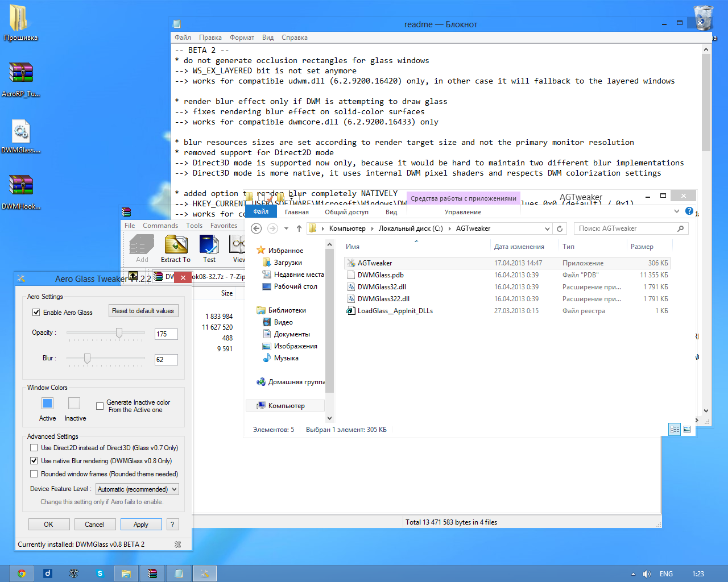This screenshot has height=582, width=728.
Task: Pick the Inactive window color swatch
Action: point(74,404)
